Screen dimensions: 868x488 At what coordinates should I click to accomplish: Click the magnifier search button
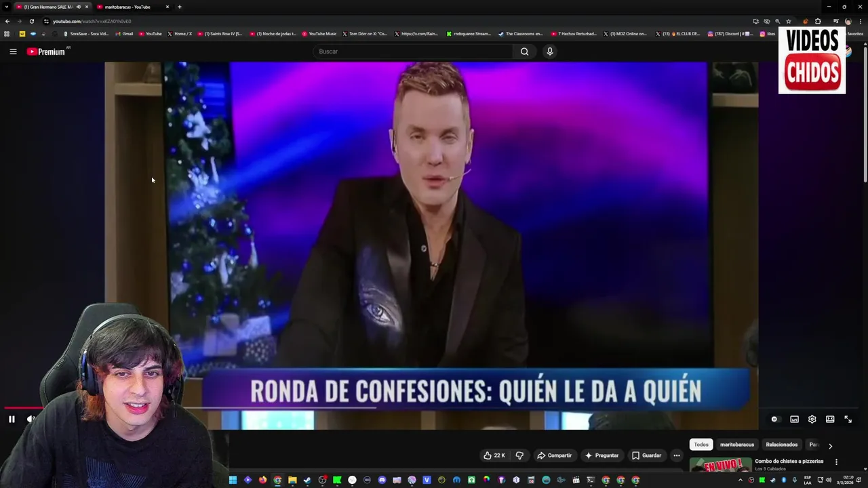[x=524, y=52]
